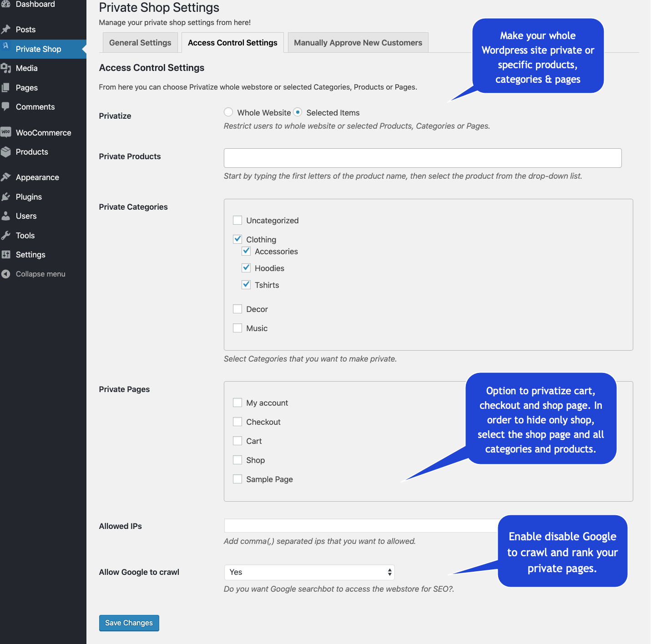Open Settings via the wrench icon
Viewport: 651px width, 644px height.
[7, 254]
